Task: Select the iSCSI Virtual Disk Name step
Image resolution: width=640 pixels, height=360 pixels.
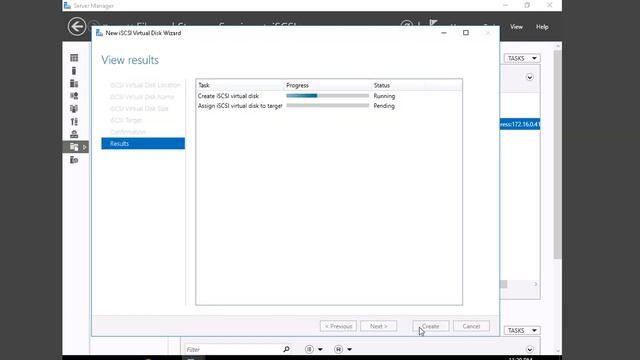Action: click(x=142, y=97)
